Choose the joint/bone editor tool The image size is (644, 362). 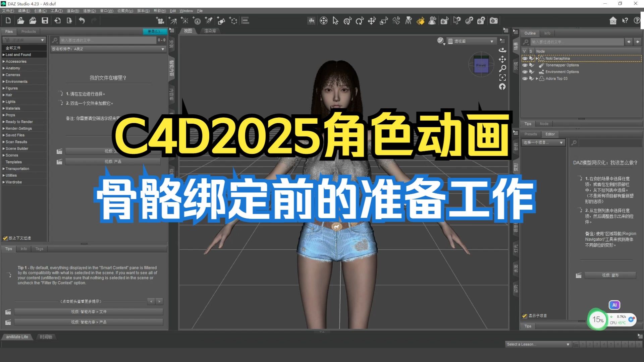click(x=396, y=20)
